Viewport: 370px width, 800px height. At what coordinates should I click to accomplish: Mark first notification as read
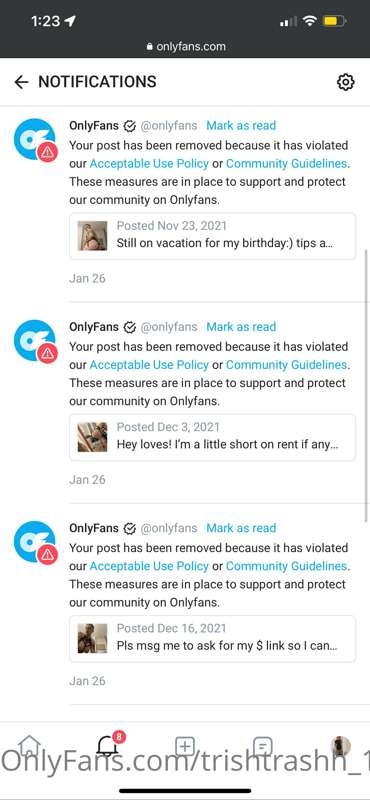241,126
